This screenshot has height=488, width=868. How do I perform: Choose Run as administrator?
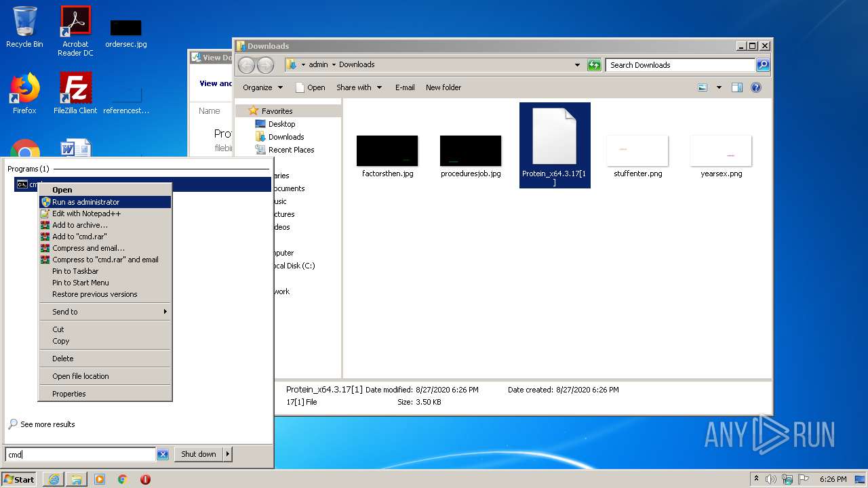pyautogui.click(x=105, y=202)
